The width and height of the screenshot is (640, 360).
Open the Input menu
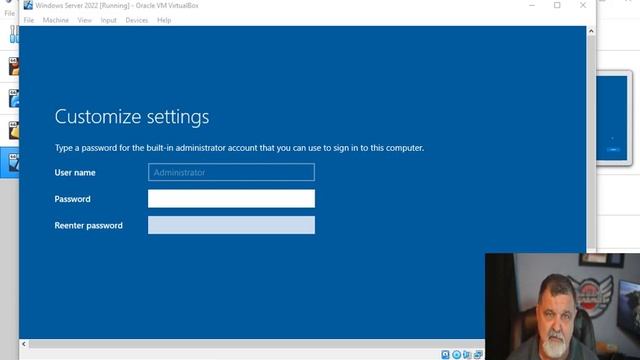pyautogui.click(x=109, y=20)
